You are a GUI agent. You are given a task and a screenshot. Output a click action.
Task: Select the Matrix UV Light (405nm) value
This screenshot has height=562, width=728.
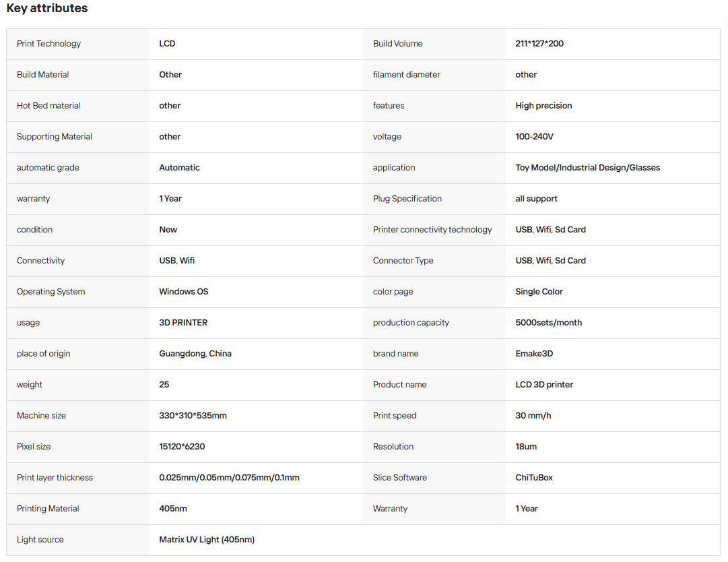[207, 540]
